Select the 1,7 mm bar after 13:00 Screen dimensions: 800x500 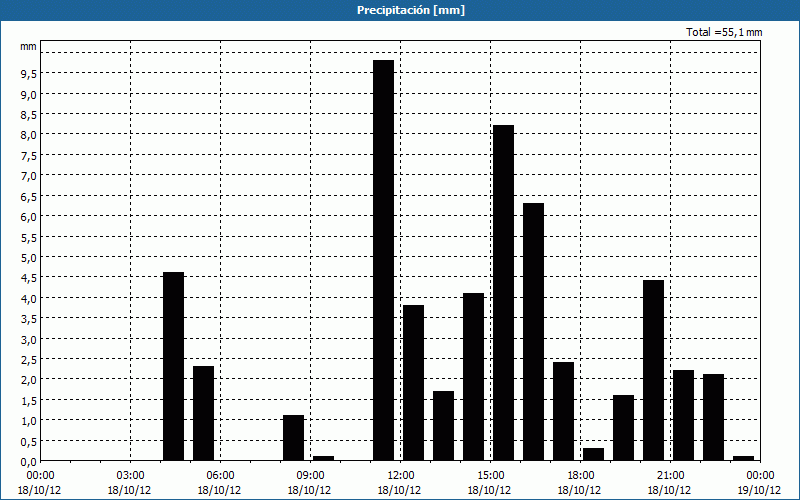(443, 426)
